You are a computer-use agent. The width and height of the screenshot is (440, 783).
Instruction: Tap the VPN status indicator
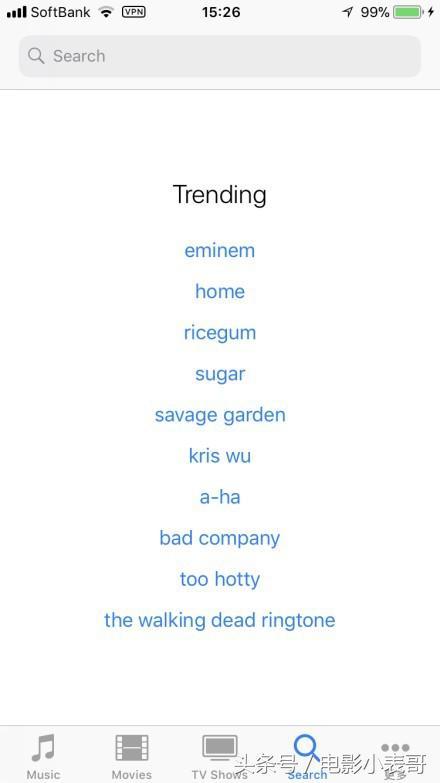(x=134, y=12)
